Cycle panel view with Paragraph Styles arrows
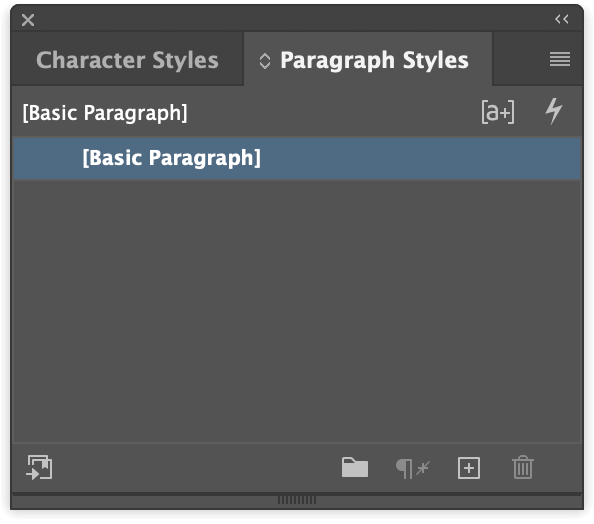Viewport: 594px width, 524px height. coord(265,61)
